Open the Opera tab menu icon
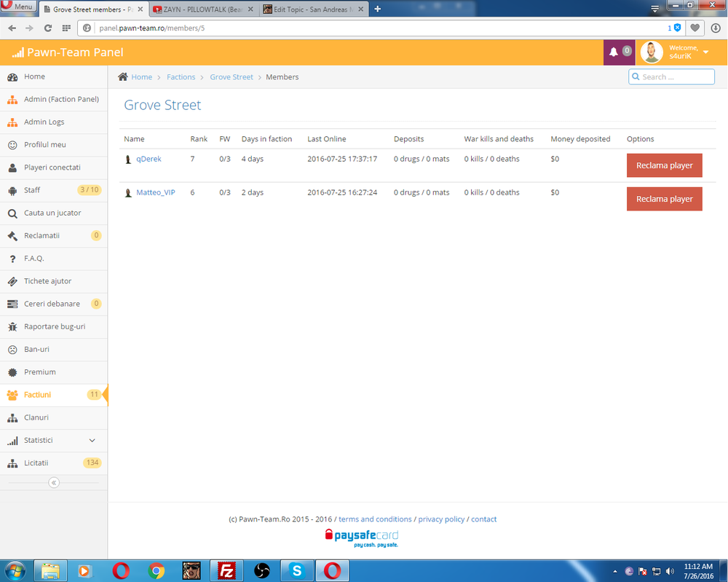 click(x=654, y=8)
